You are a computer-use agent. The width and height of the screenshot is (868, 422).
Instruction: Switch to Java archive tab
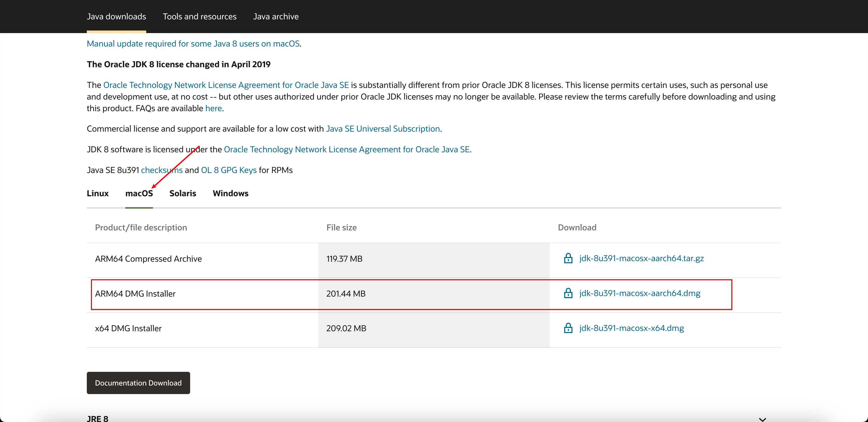pos(276,17)
